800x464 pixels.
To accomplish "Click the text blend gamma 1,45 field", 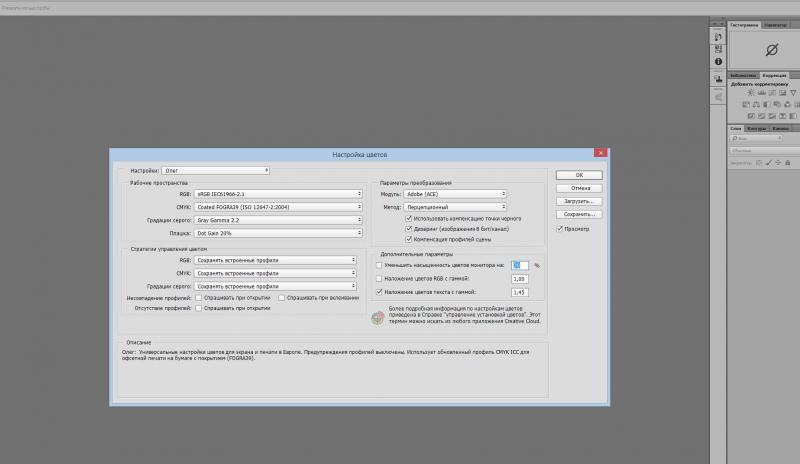I will pyautogui.click(x=520, y=292).
